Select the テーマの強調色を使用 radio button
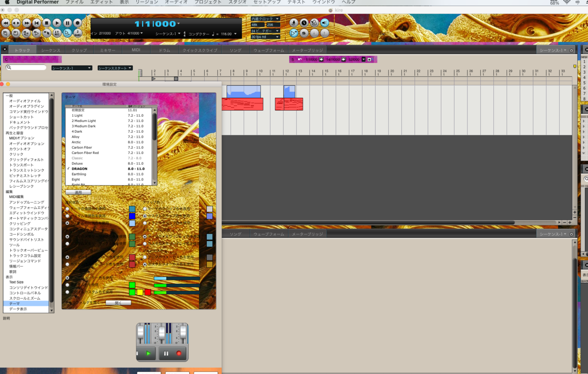This screenshot has width=588, height=374. (x=67, y=209)
